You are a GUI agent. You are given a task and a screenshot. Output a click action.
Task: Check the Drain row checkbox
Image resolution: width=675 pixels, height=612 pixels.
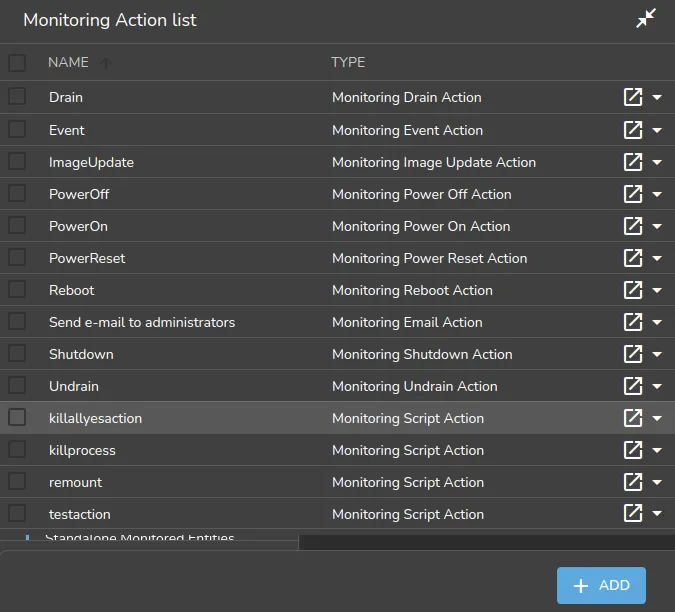pos(17,96)
